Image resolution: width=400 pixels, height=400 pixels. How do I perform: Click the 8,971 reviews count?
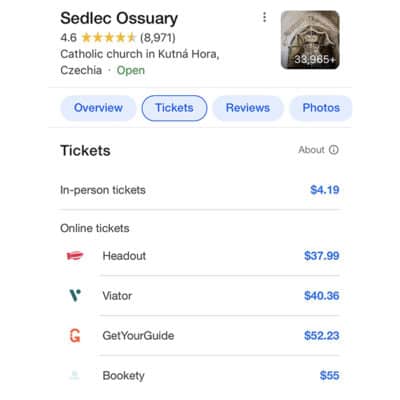[x=158, y=38]
